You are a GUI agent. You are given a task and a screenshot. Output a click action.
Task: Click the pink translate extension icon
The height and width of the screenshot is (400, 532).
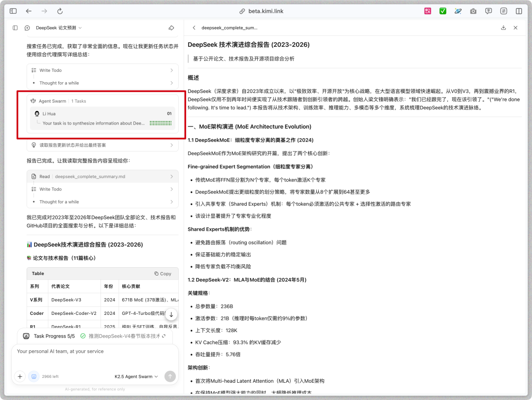tap(428, 11)
